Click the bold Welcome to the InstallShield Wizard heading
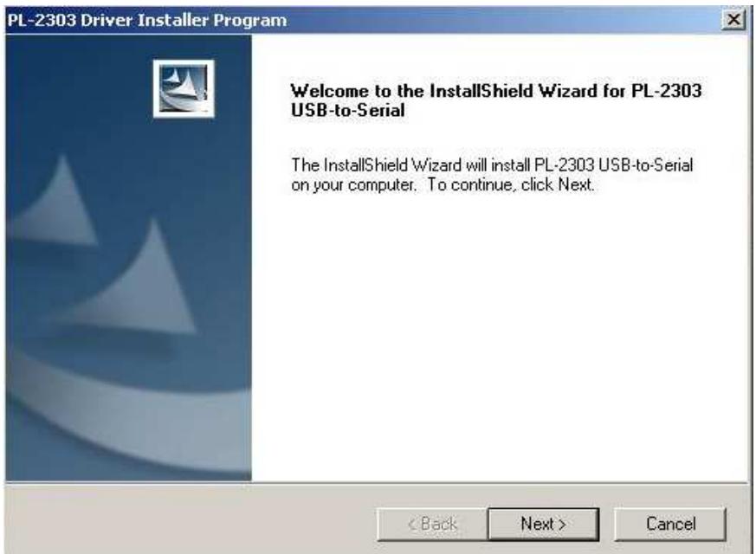This screenshot has height=554, width=756. 495,91
